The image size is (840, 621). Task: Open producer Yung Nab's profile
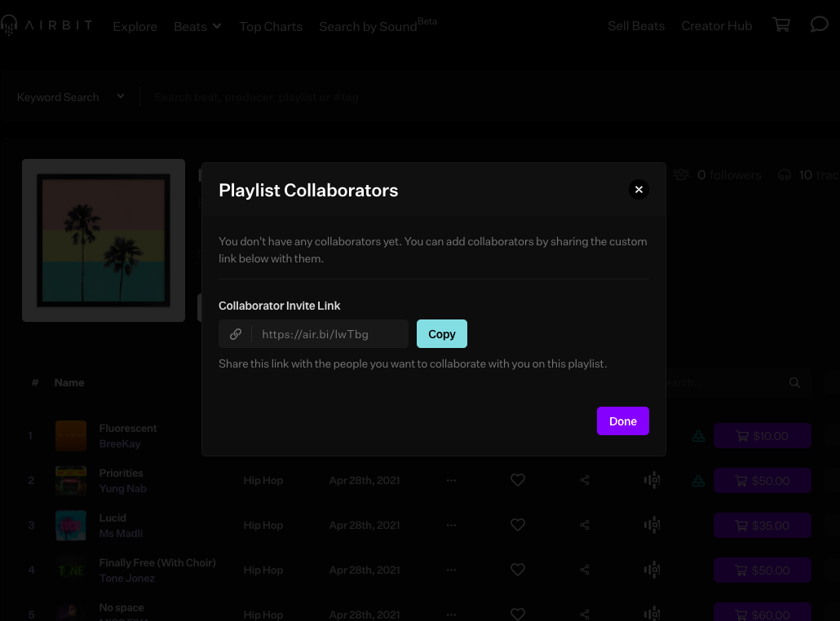click(x=122, y=489)
